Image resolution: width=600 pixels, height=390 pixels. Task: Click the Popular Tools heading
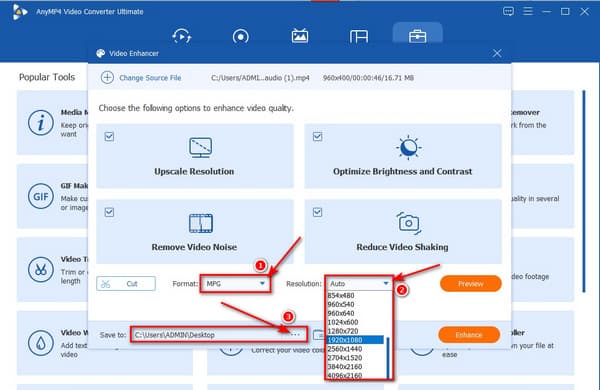pyautogui.click(x=47, y=77)
